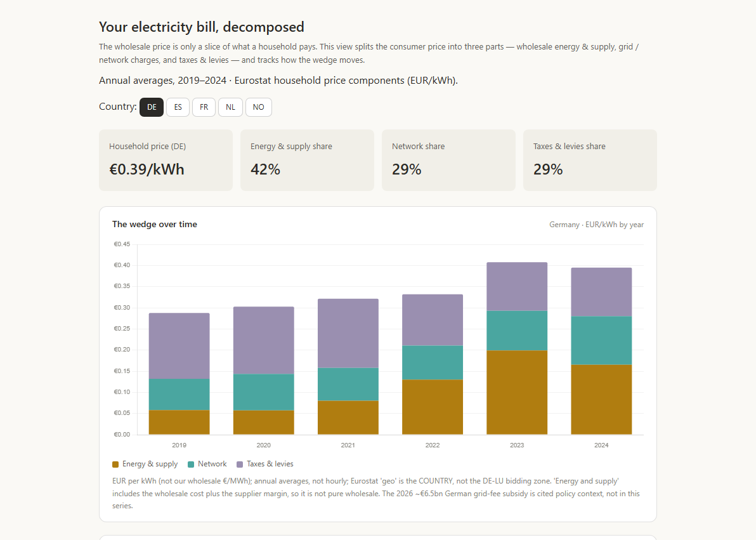The image size is (756, 540).
Task: Toggle the Network legend swatch
Action: point(191,464)
